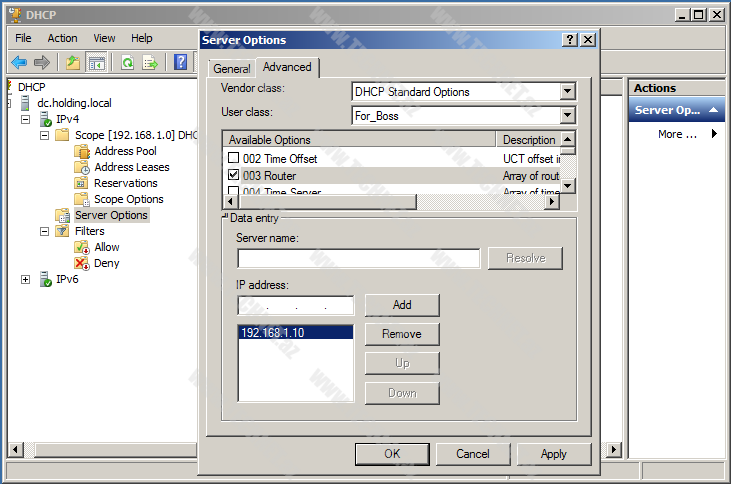Open the User class dropdown
The image size is (731, 484).
click(x=567, y=115)
